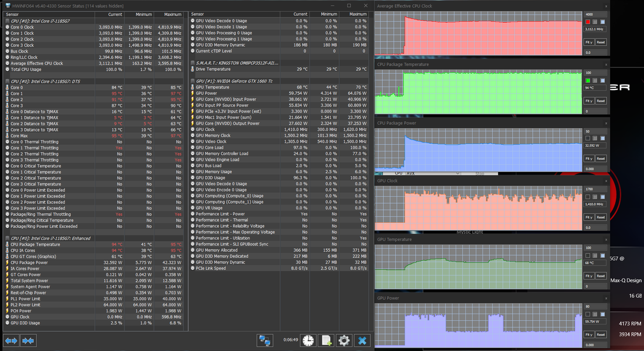The height and width of the screenshot is (351, 644).
Task: Click the 1700 maximum field in GPU Clock graph
Action: pos(595,190)
